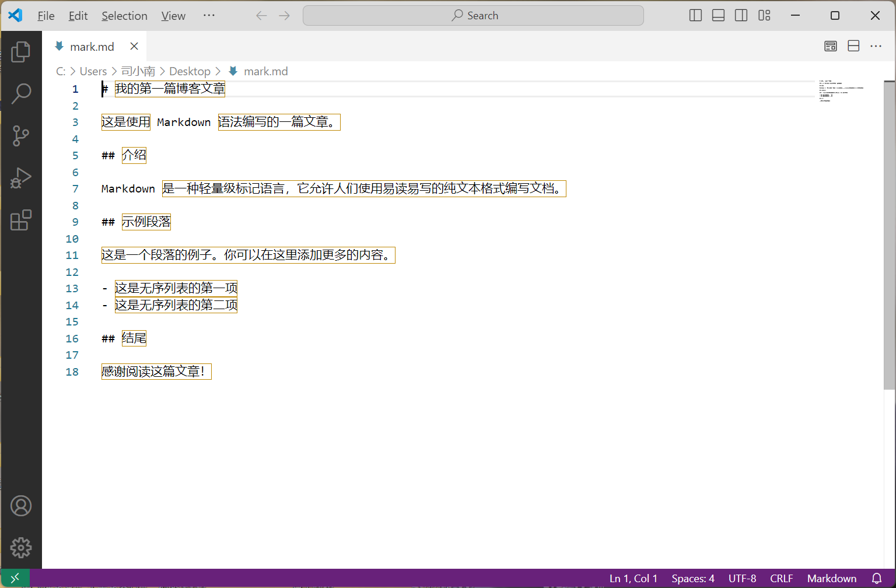
Task: Click Spaces: 4 indentation setting
Action: (693, 578)
